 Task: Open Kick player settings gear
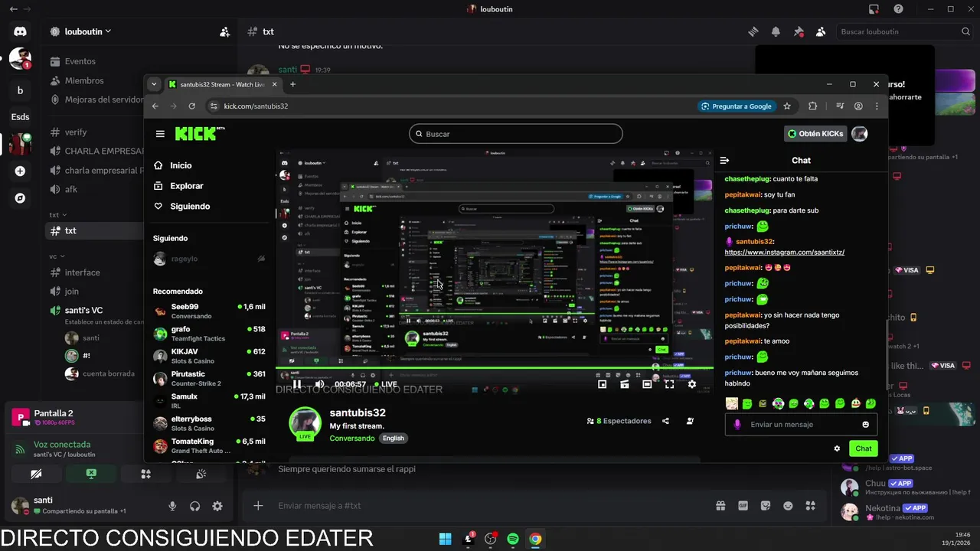692,384
